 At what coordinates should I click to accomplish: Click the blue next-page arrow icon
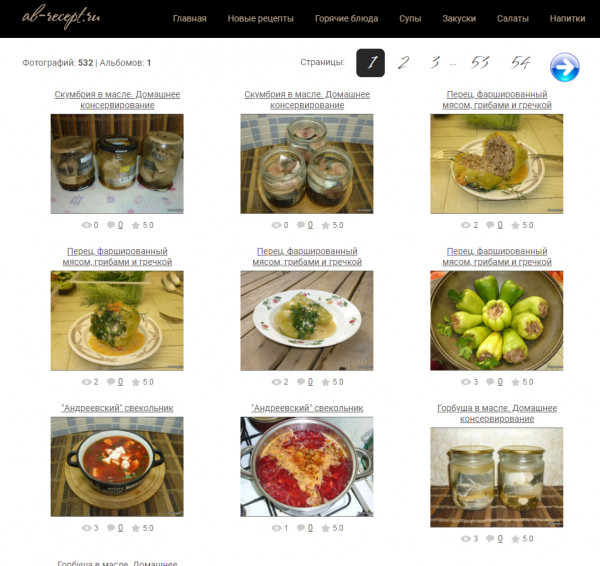point(565,67)
